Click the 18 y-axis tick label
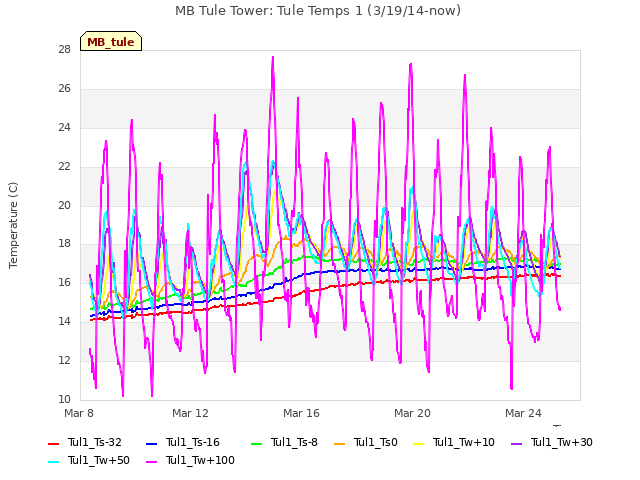This screenshot has width=640, height=480. click(64, 244)
